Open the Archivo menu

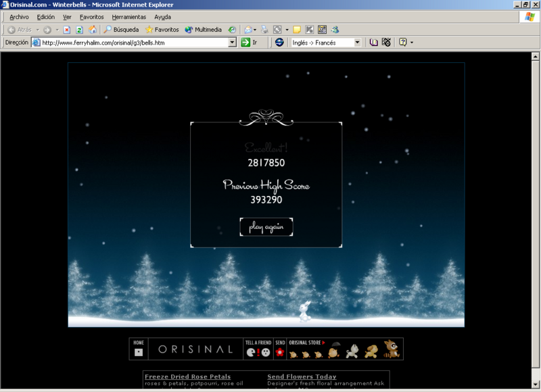point(19,16)
